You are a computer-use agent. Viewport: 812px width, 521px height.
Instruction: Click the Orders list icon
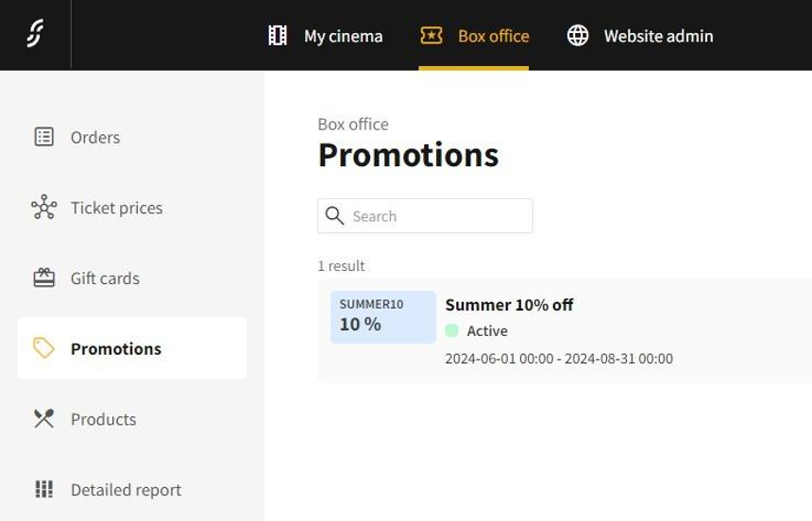click(43, 137)
